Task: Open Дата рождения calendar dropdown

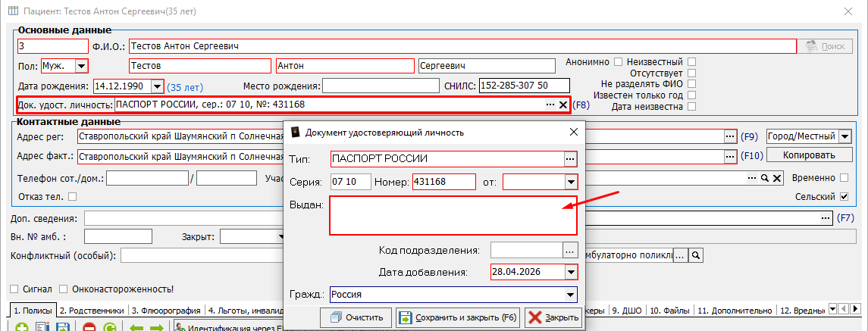Action: (157, 86)
